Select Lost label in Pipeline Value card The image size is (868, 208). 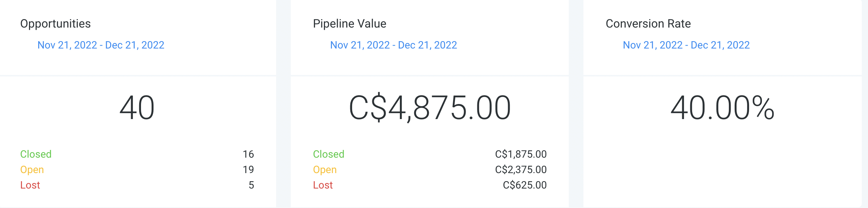coord(323,185)
